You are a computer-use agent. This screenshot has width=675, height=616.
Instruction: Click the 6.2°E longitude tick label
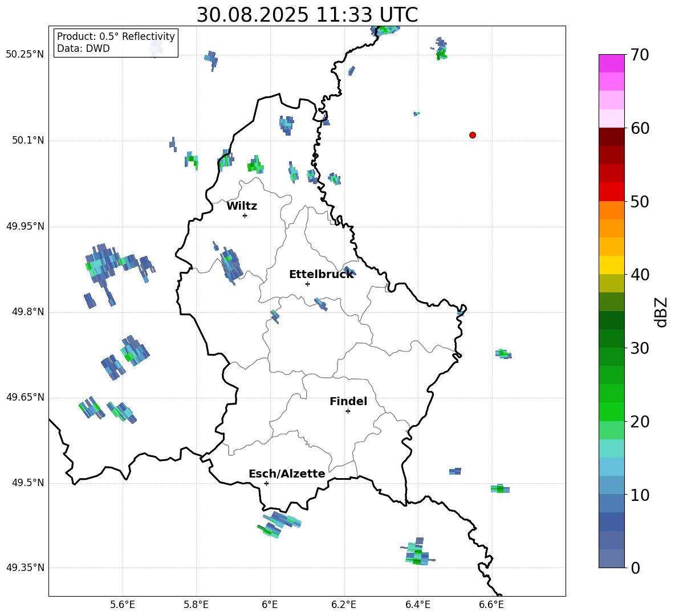[344, 605]
